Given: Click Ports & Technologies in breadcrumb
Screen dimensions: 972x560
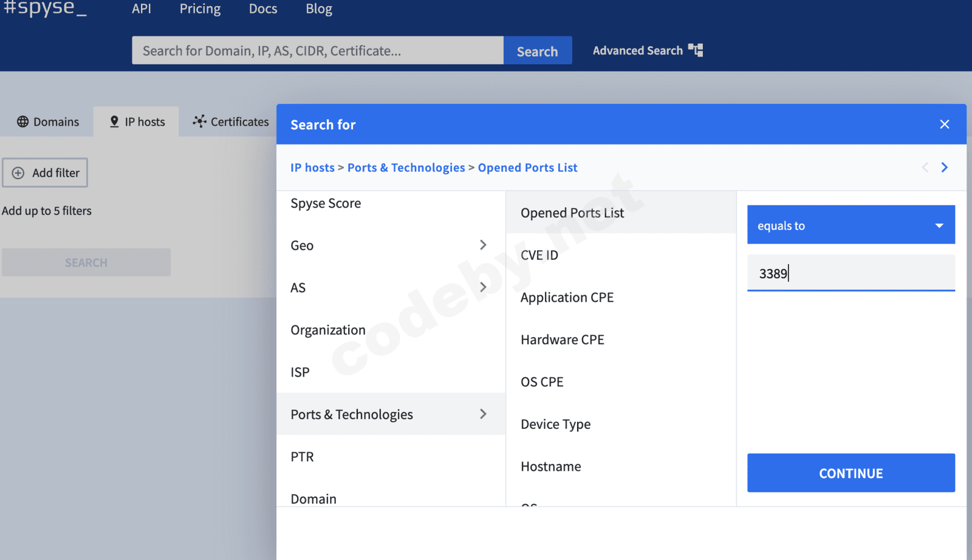Looking at the screenshot, I should (x=406, y=168).
